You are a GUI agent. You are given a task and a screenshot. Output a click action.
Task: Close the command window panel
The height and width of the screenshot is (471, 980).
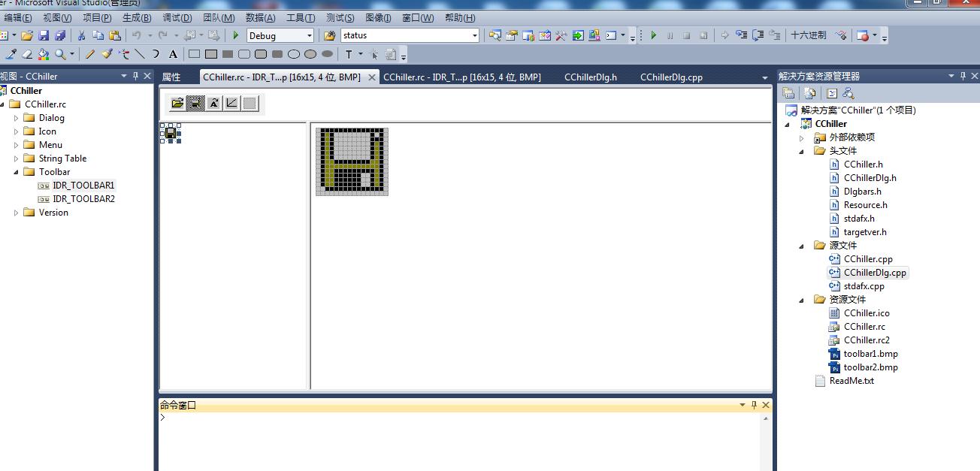pyautogui.click(x=766, y=405)
